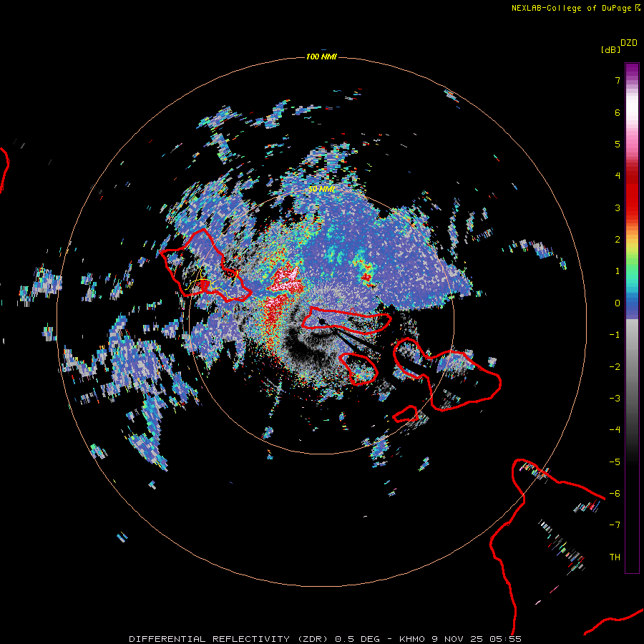
Task: Click the DZD legend title
Action: coord(629,43)
